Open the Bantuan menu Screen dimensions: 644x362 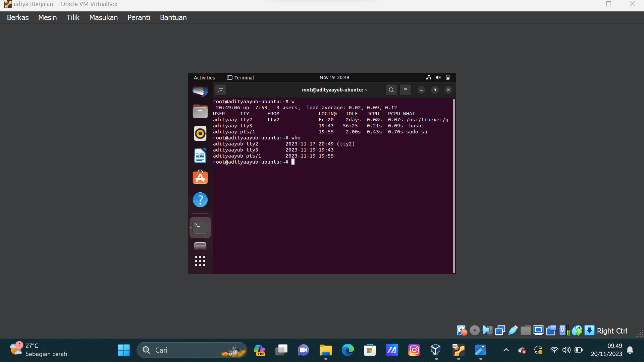tap(173, 17)
